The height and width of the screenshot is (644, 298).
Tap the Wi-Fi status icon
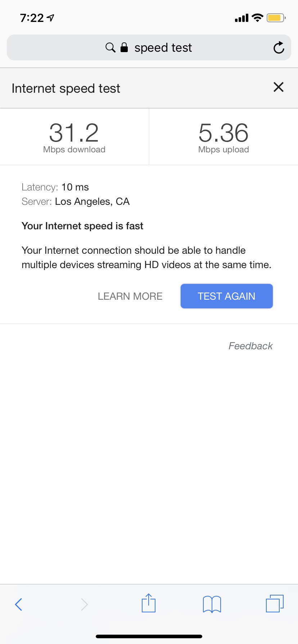point(257,18)
